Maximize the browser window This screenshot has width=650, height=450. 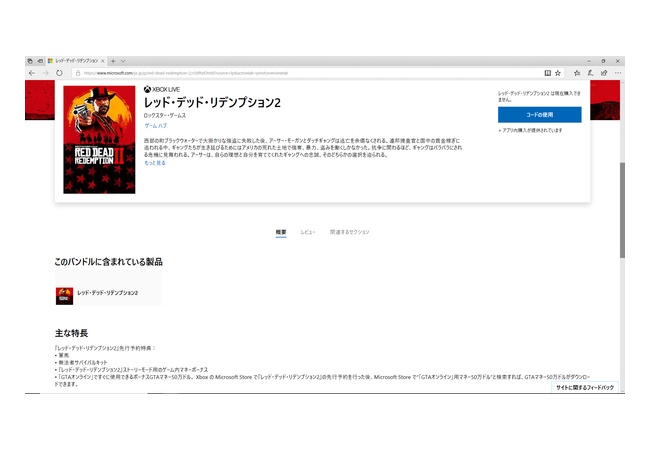tap(603, 61)
